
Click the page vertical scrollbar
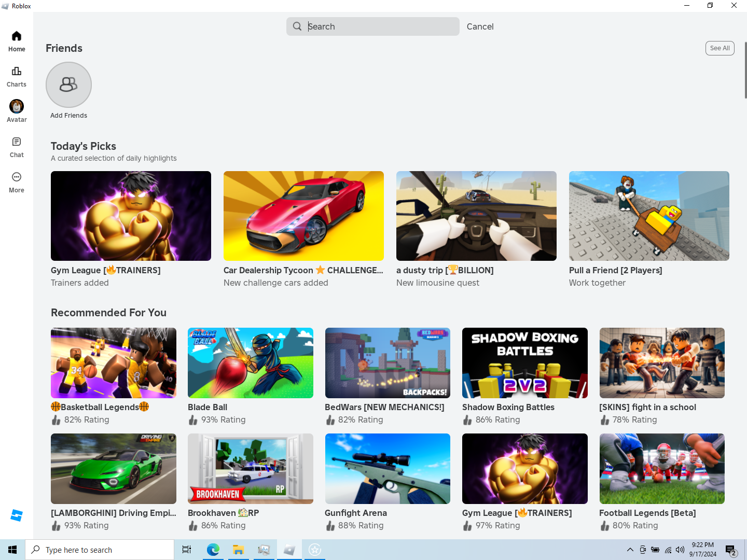[745, 70]
